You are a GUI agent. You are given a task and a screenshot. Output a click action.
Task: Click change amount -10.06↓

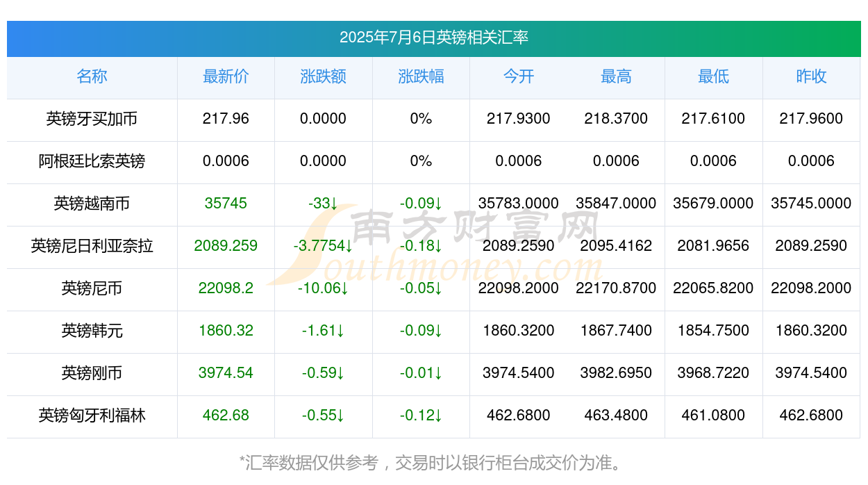[323, 288]
